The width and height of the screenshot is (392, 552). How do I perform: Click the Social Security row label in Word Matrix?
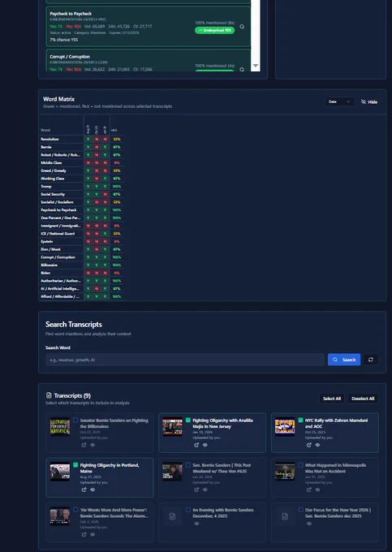53,194
